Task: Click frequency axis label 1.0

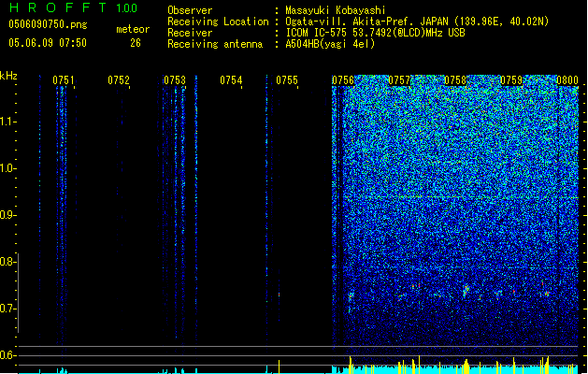Action: [x=7, y=167]
